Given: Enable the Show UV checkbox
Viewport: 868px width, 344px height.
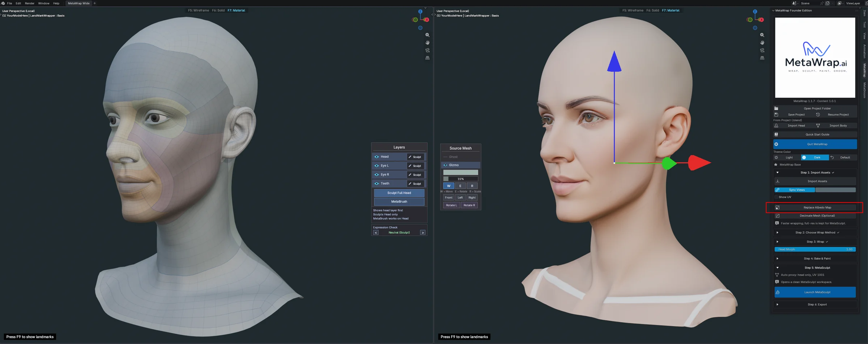Looking at the screenshot, I should click(776, 197).
